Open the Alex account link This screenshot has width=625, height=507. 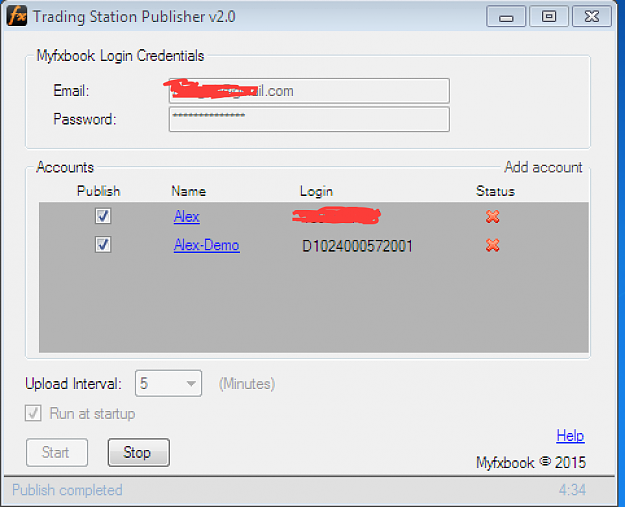(187, 216)
